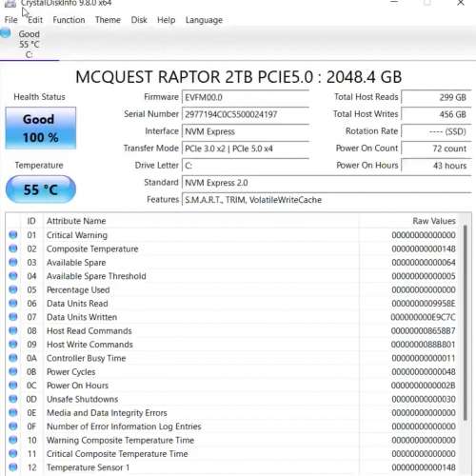The image size is (476, 476).
Task: Click the Interface field NVM Express
Action: point(246,131)
